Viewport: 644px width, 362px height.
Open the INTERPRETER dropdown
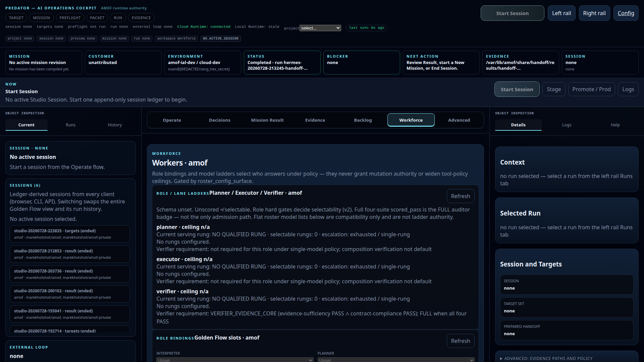click(235, 360)
